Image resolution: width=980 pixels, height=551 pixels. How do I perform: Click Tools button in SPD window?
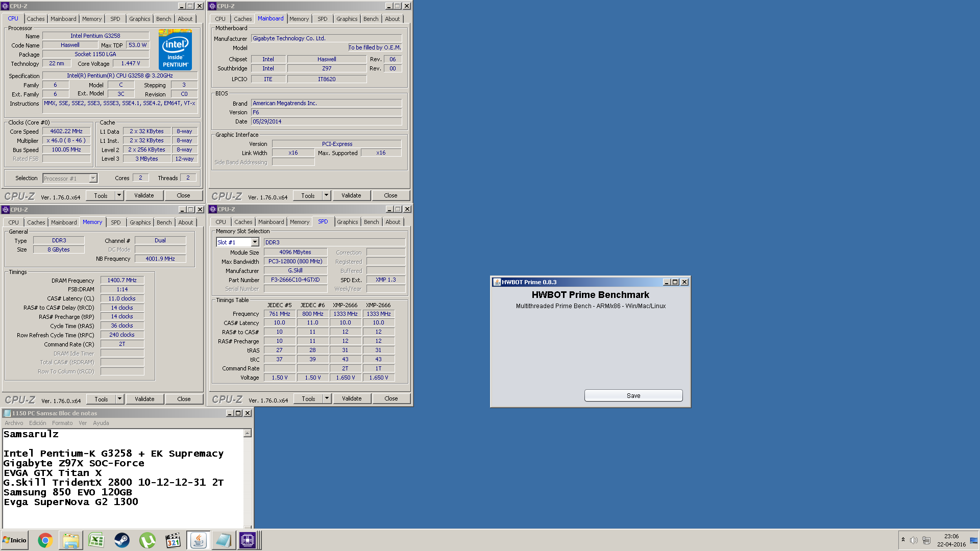click(308, 398)
